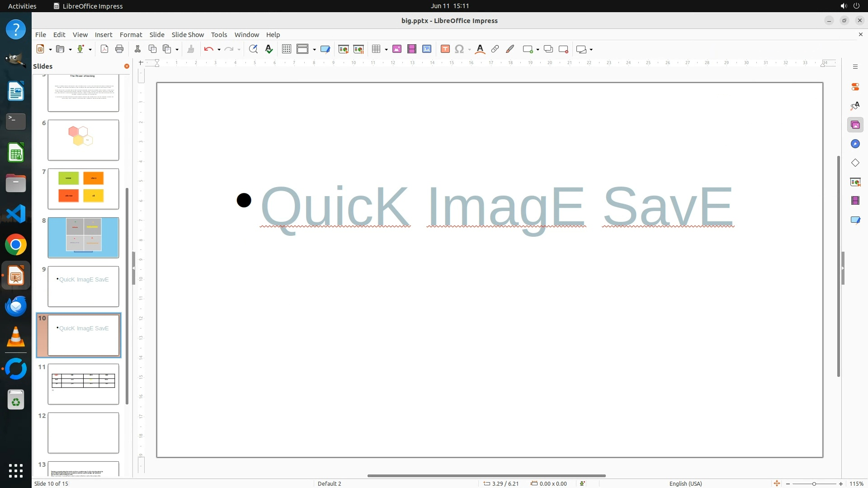
Task: Open the Slide Show menu
Action: pyautogui.click(x=188, y=35)
